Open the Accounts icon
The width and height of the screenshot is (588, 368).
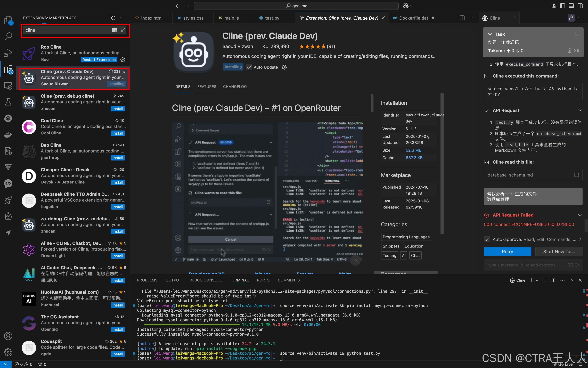8,336
